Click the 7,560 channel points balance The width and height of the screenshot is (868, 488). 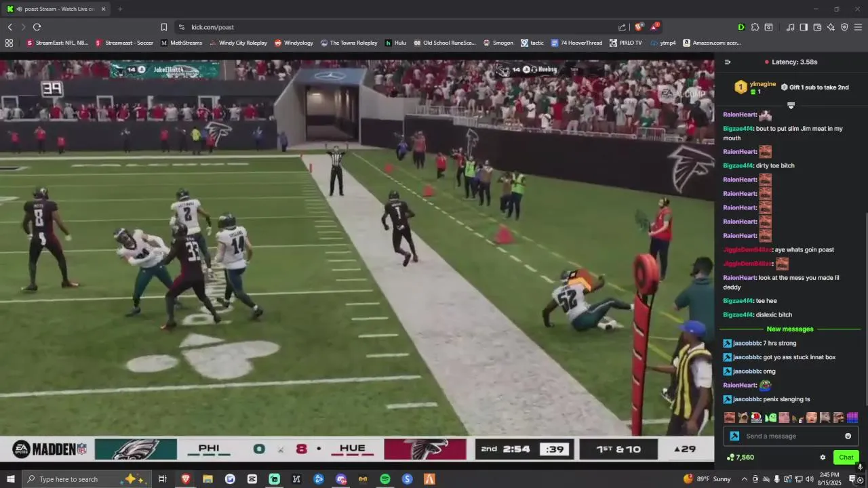coord(740,457)
